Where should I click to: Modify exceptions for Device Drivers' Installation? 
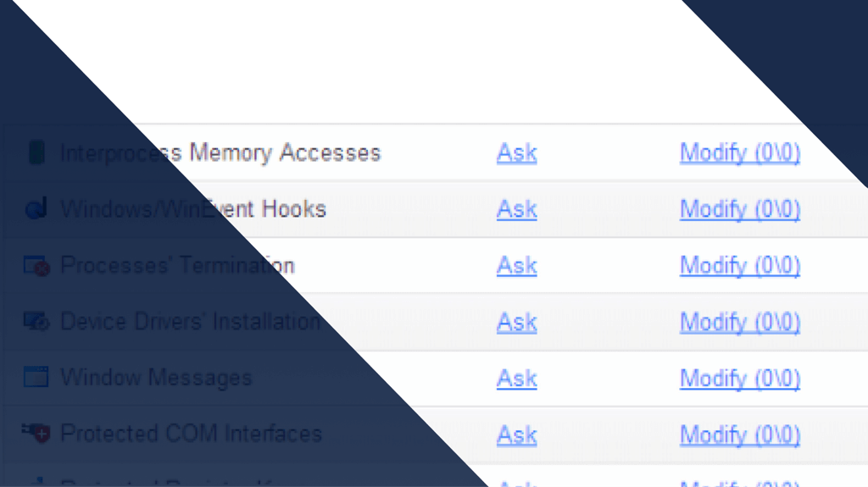(x=739, y=322)
